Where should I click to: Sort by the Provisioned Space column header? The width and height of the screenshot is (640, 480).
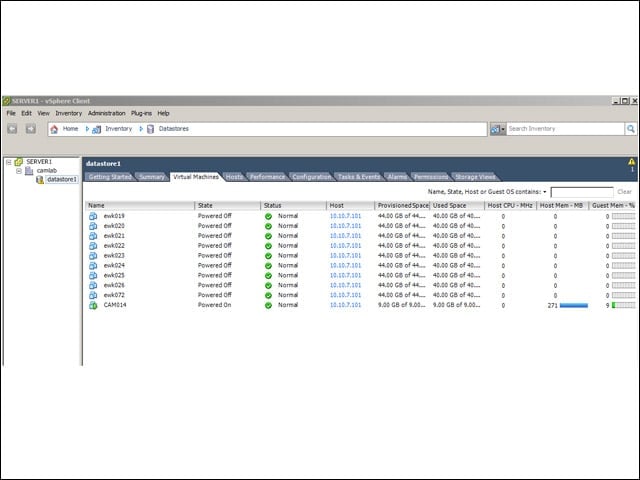[402, 206]
